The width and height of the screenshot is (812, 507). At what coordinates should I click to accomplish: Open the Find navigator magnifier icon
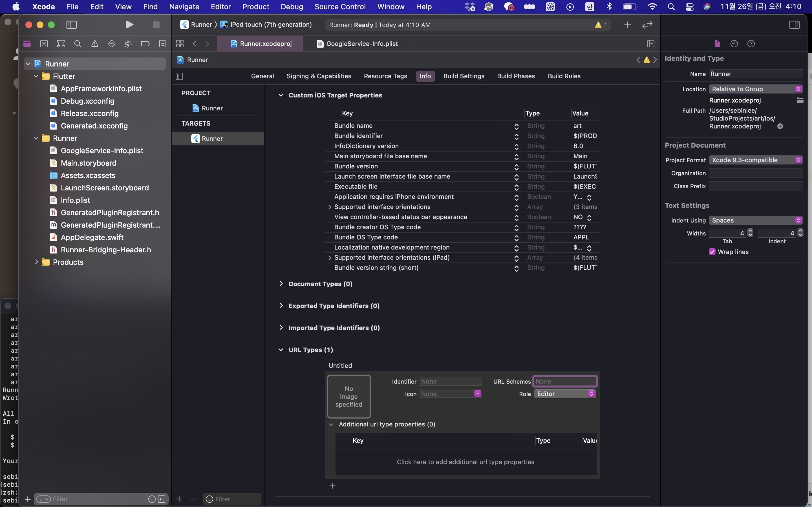78,44
